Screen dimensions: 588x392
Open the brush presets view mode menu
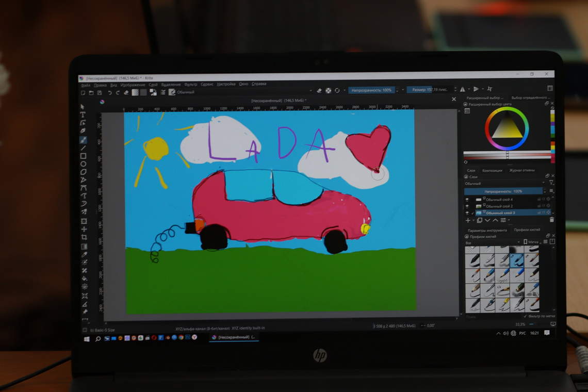(x=546, y=242)
